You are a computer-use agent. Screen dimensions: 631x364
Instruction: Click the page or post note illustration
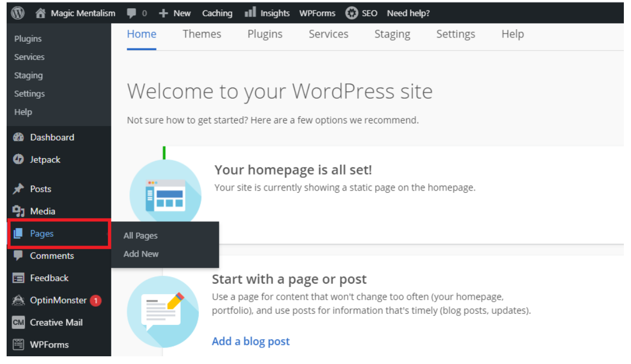[163, 312]
